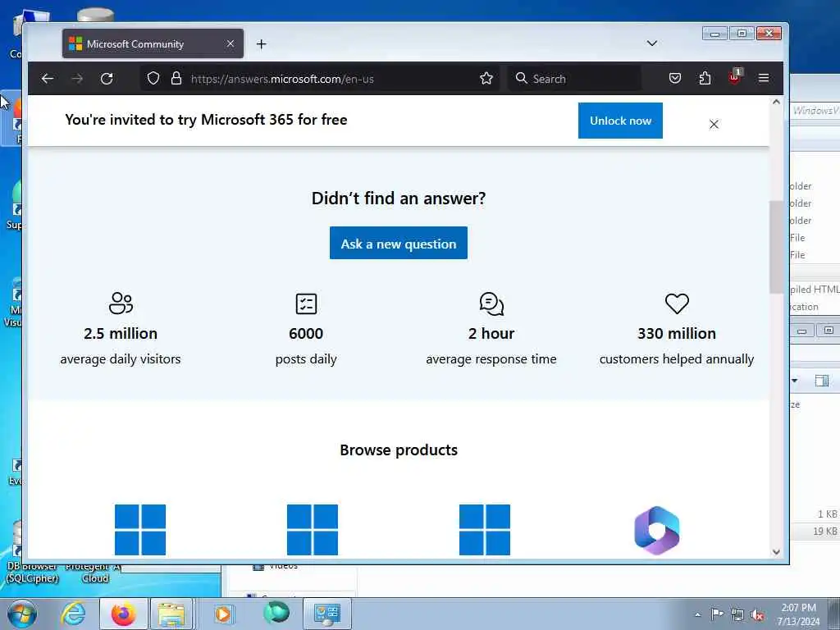The height and width of the screenshot is (630, 840).
Task: Open the control panel taskbar icon
Action: (327, 614)
